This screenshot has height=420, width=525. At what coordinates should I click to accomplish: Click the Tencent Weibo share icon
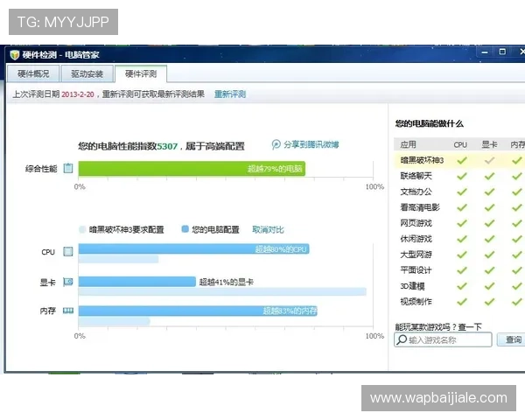(x=276, y=144)
